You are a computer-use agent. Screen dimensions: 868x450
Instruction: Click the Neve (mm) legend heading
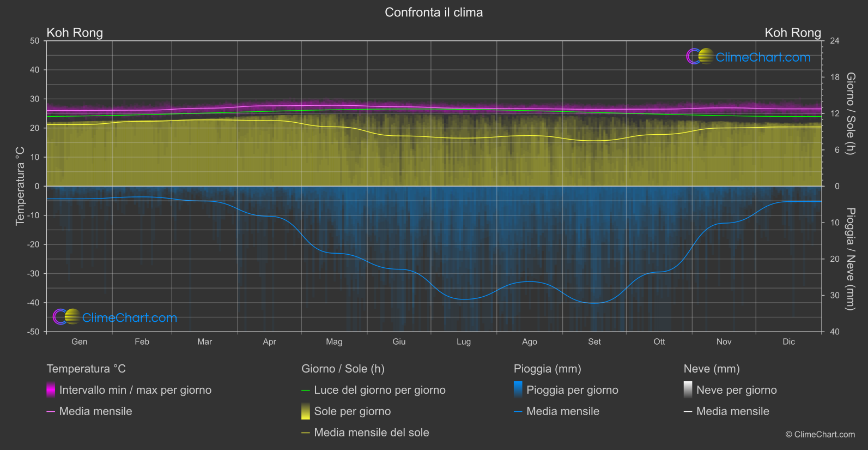(712, 369)
